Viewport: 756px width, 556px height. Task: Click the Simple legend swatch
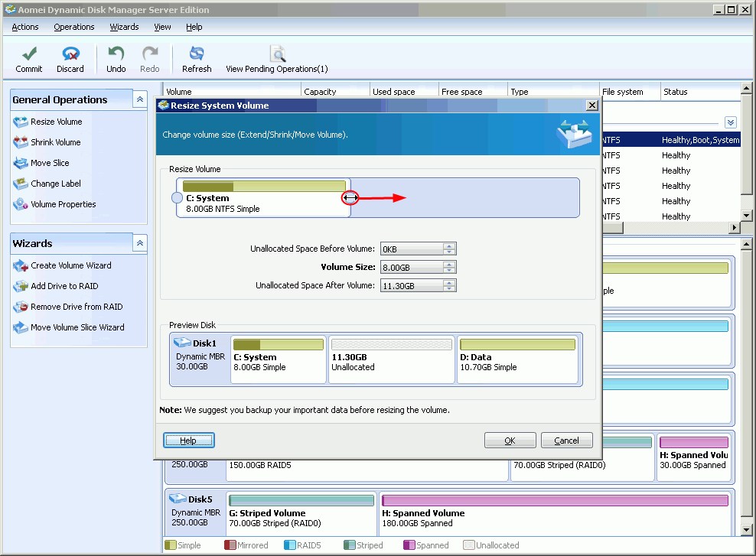coord(170,545)
